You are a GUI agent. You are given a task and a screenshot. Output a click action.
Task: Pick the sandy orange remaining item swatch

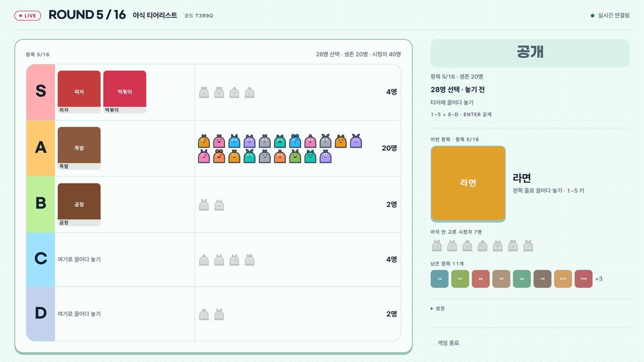click(563, 279)
